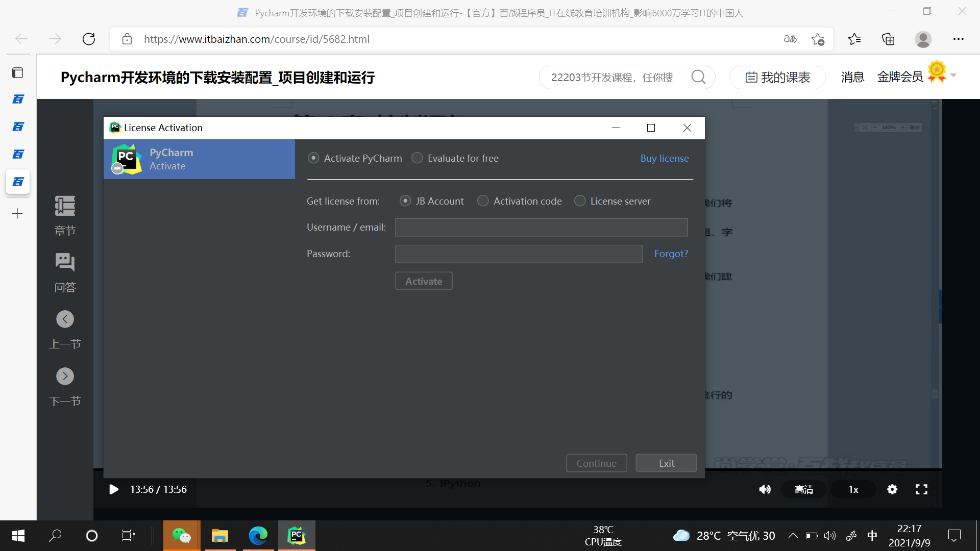This screenshot has width=980, height=551.
Task: Click the Activate button under password
Action: [424, 281]
